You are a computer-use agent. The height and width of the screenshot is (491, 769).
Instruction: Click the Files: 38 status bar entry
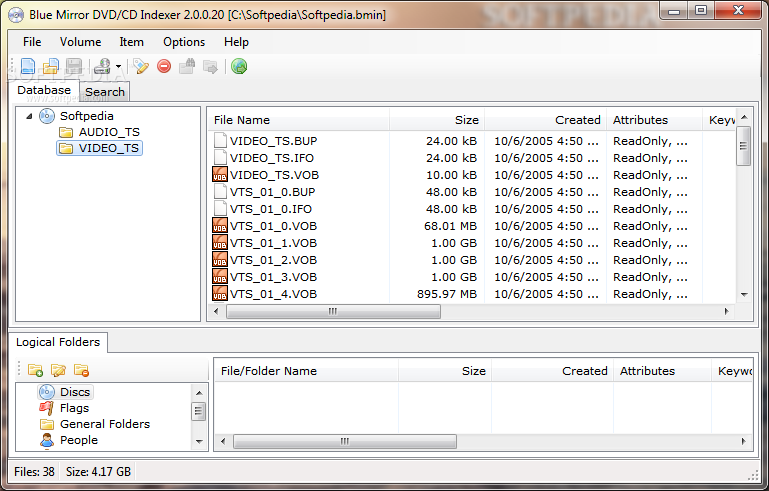[34, 472]
